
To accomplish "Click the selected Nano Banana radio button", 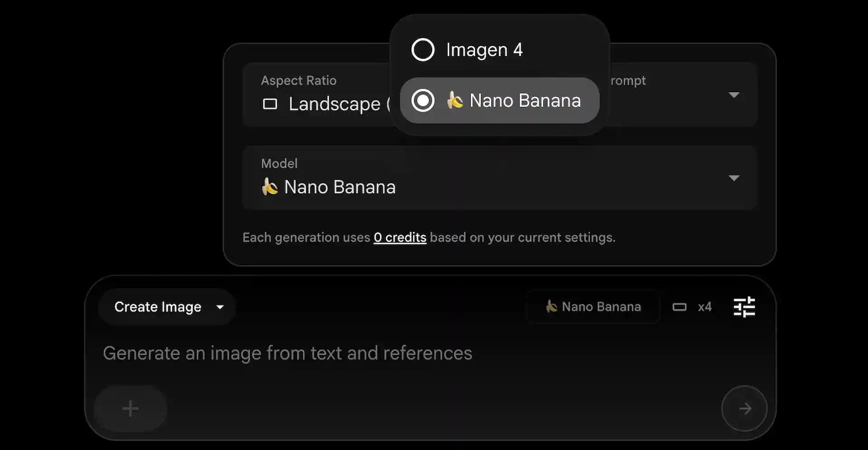I will click(423, 100).
